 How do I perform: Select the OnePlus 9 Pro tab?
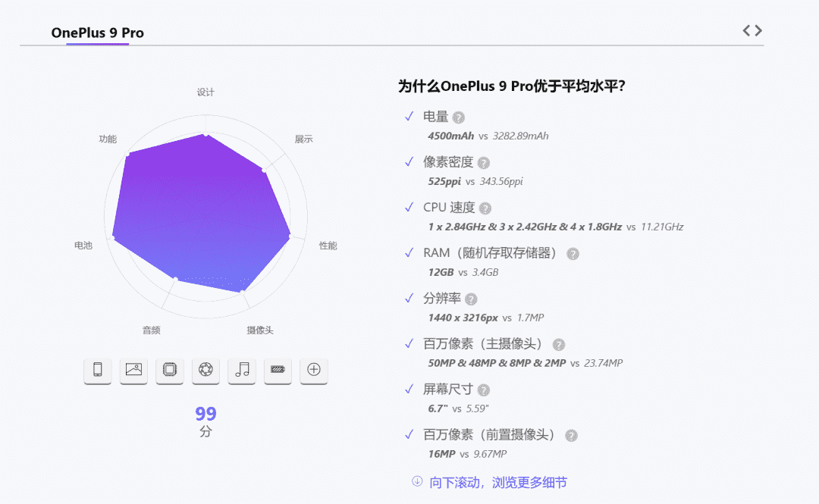[97, 33]
